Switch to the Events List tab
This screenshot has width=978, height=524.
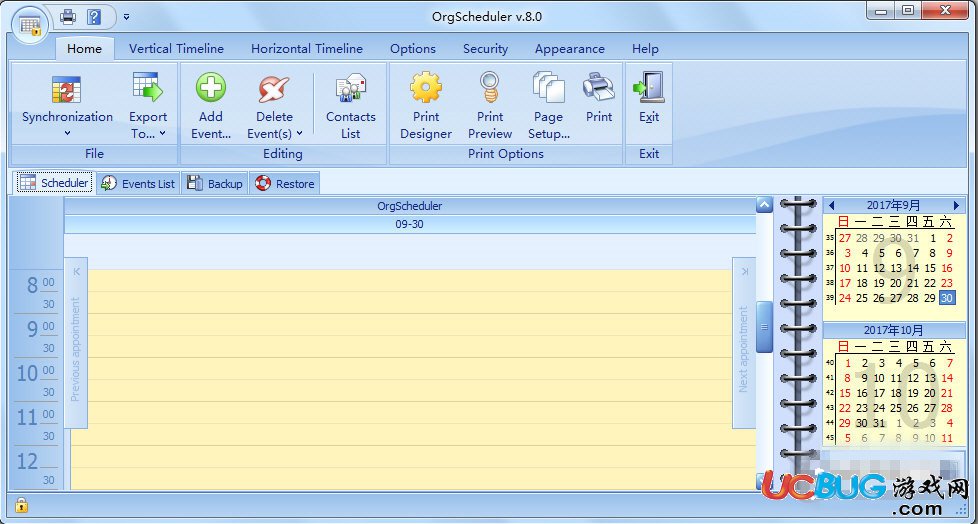pos(138,183)
